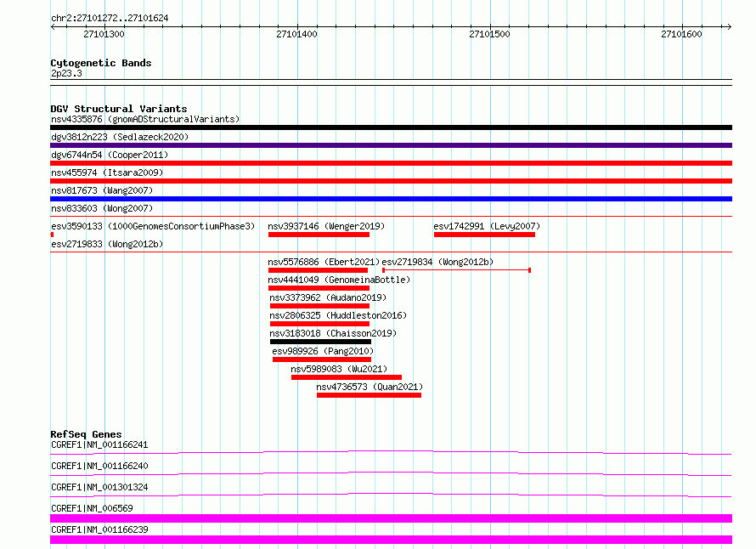The height and width of the screenshot is (549, 756).
Task: Click the thin esv2719834 variant line
Action: point(457,270)
